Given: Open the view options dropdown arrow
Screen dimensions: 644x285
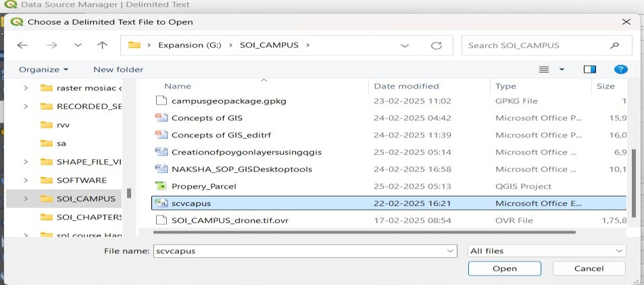Looking at the screenshot, I should pyautogui.click(x=562, y=70).
